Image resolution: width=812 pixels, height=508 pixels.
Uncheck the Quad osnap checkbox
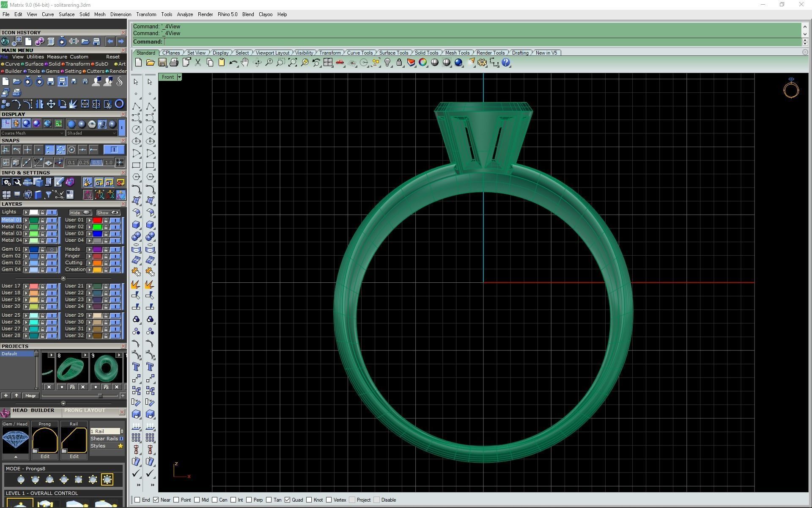coord(288,500)
